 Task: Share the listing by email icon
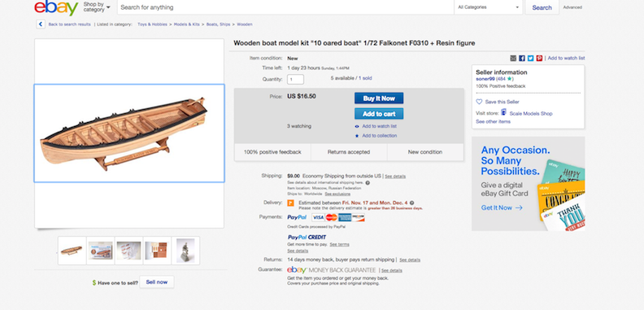(513, 59)
